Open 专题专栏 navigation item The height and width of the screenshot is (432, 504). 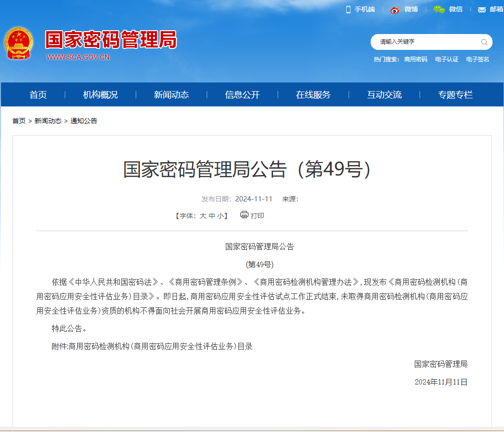(x=455, y=95)
